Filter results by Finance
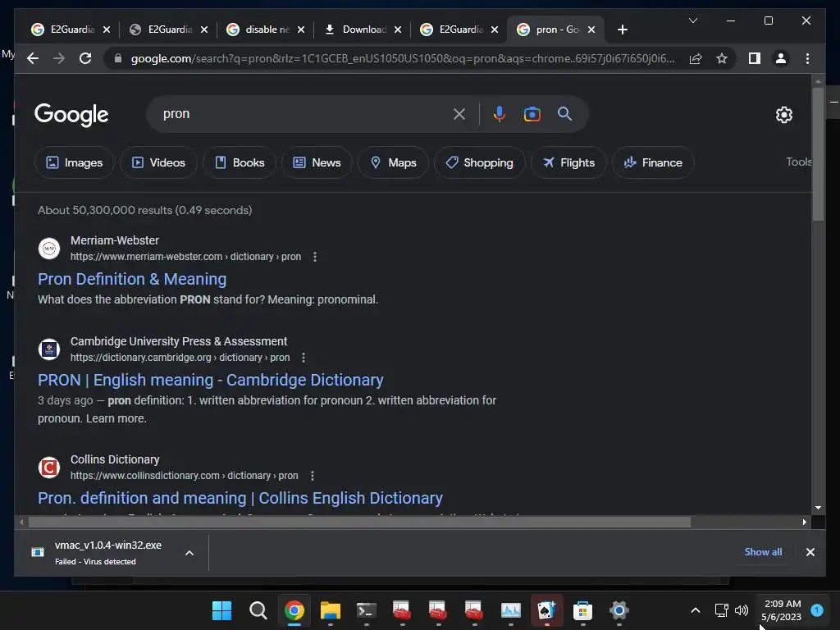 pos(653,162)
